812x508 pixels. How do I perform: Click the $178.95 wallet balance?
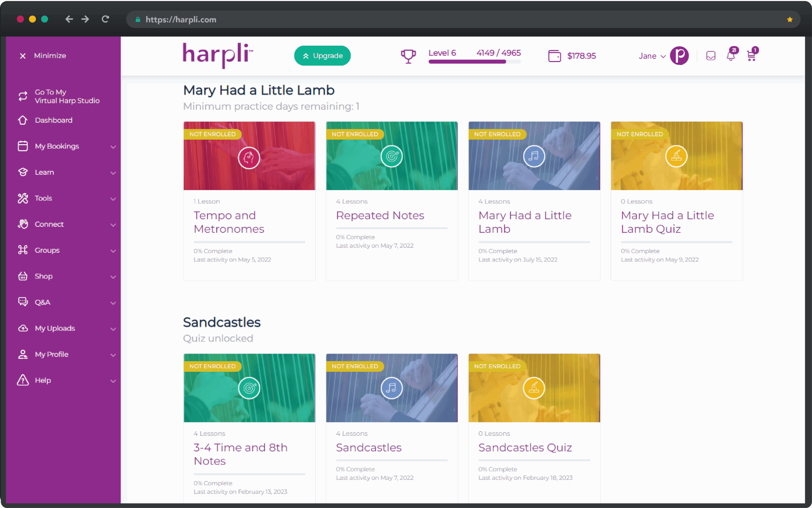tap(581, 56)
